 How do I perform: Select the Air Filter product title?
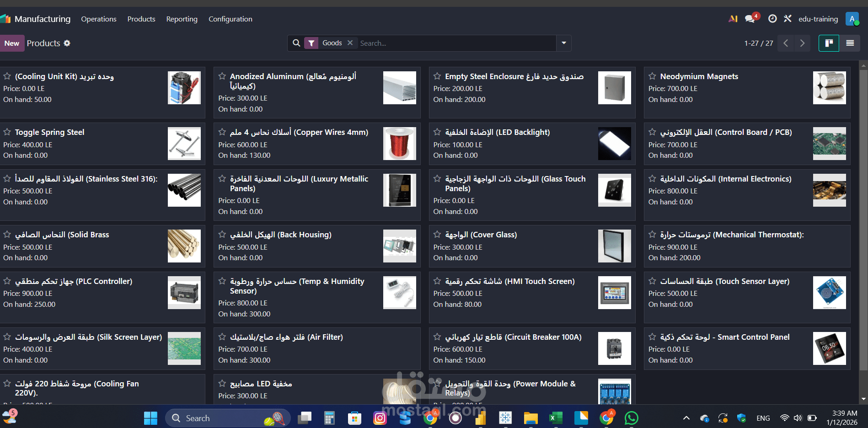click(286, 337)
